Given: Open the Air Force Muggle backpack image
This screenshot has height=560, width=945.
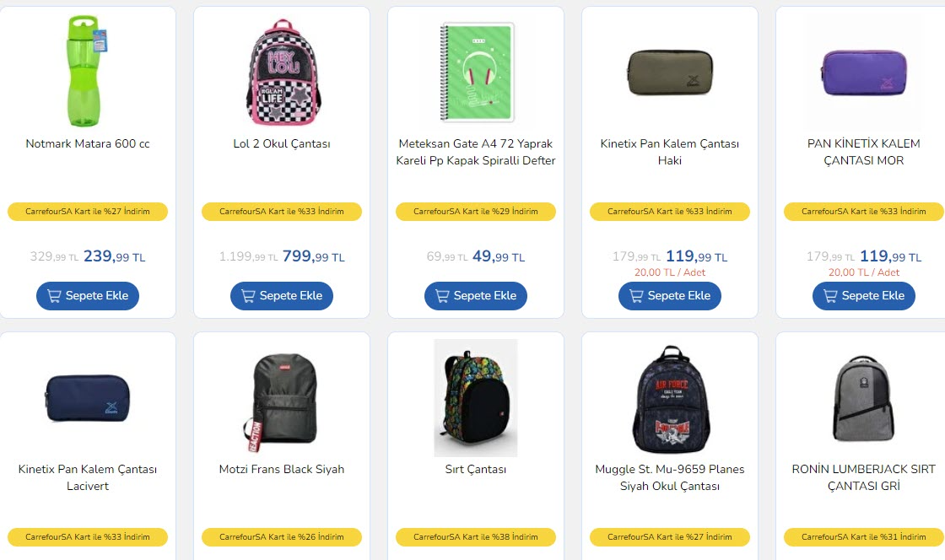Looking at the screenshot, I should (671, 399).
